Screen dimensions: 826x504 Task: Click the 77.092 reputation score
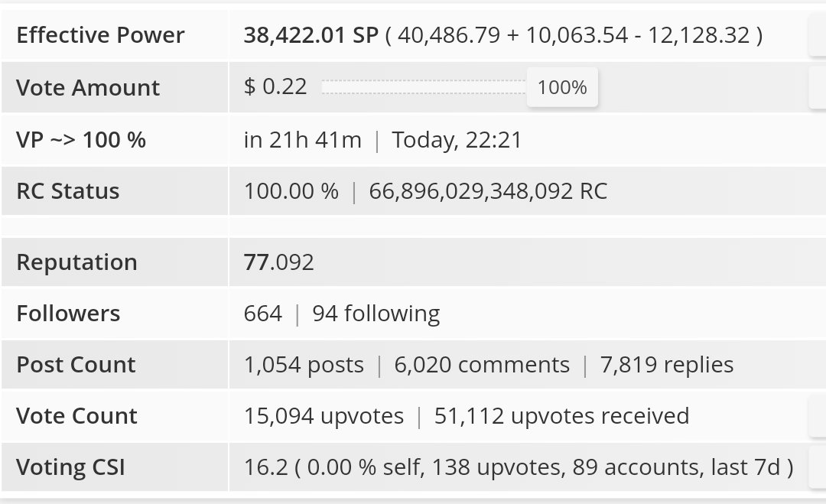click(x=278, y=262)
